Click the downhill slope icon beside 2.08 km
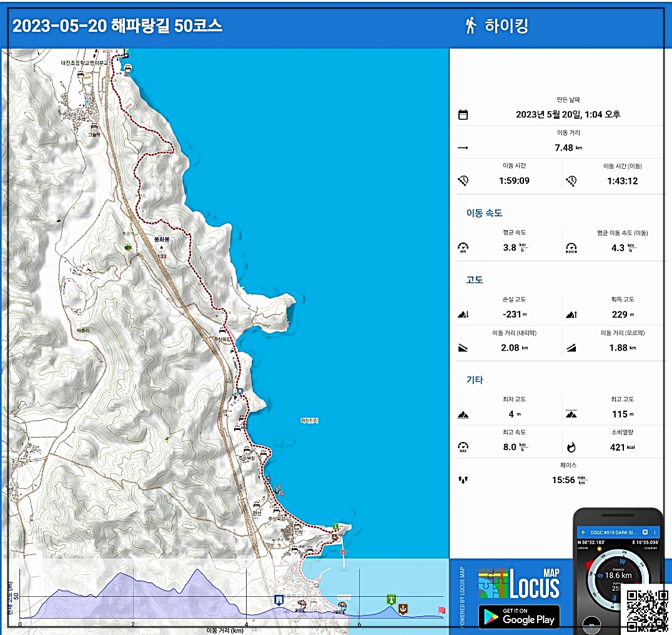Viewport: 672px width, 635px height. click(463, 347)
